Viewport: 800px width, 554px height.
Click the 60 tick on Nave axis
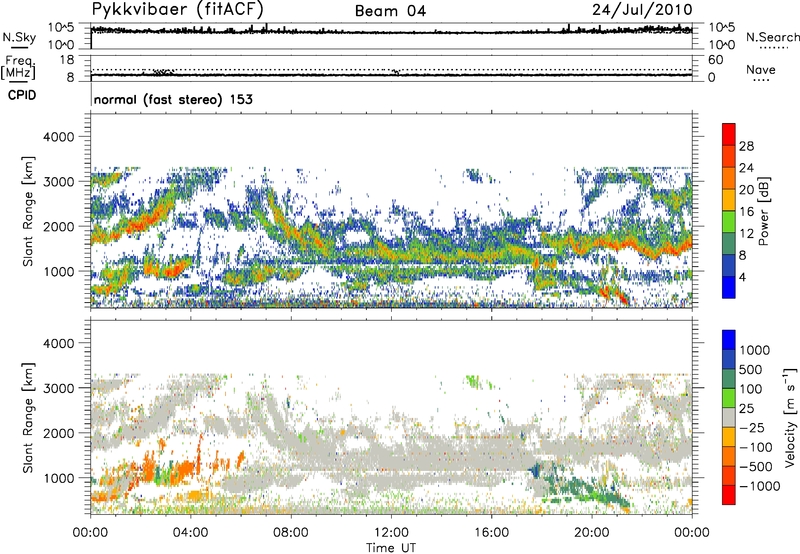click(715, 60)
